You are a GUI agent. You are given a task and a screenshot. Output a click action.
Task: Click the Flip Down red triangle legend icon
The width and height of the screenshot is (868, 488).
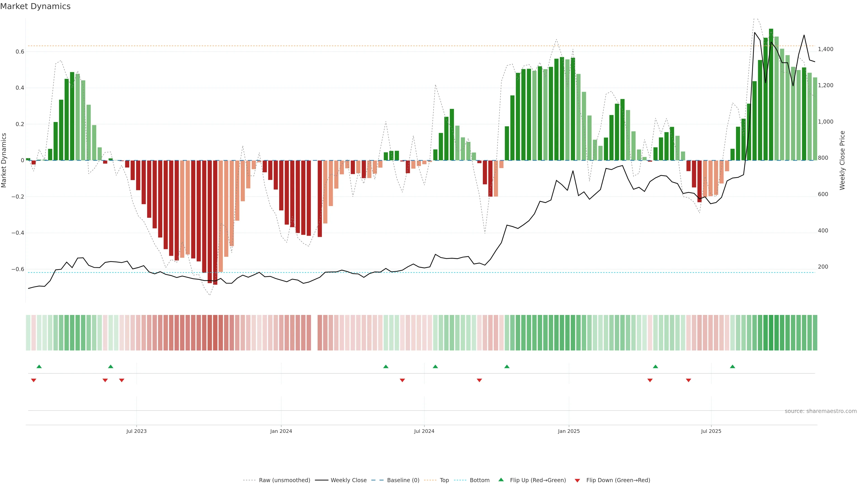point(577,481)
